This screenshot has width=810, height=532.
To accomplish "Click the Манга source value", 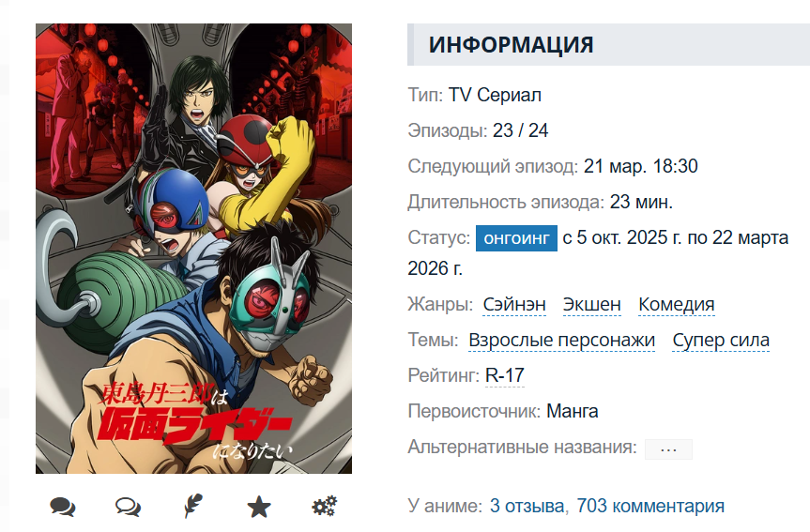I will click(x=573, y=411).
